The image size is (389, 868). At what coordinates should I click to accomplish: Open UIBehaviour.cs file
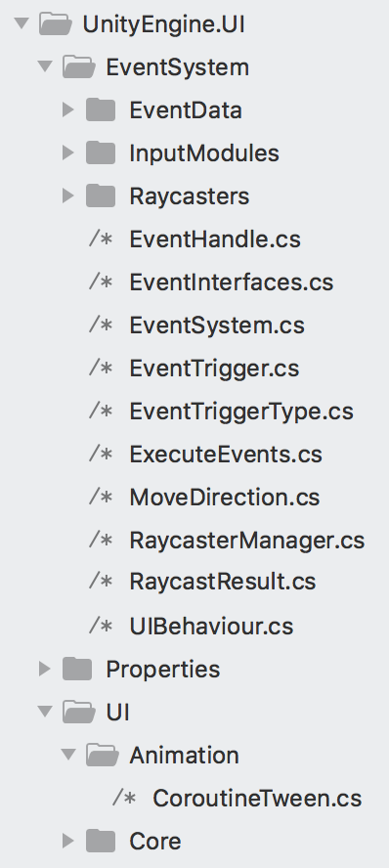click(x=211, y=627)
